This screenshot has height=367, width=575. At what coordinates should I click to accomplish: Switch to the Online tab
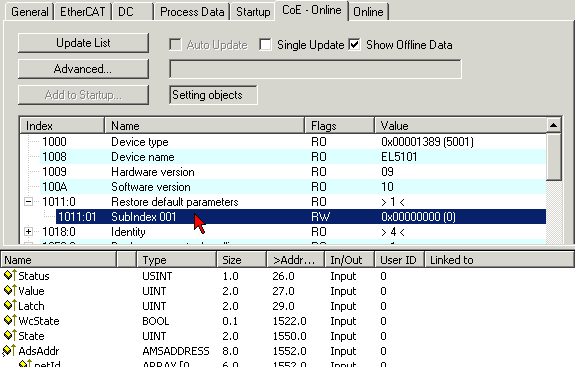[x=368, y=12]
